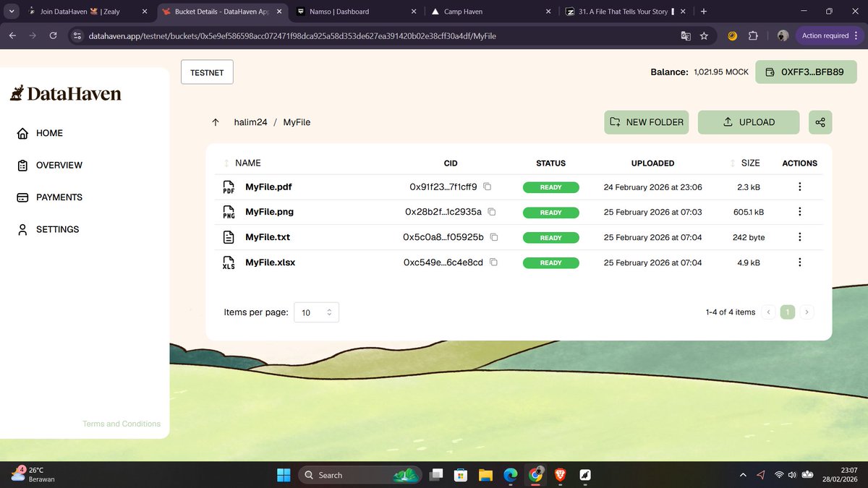Click the PDF file icon of MyFile.pdf
Image resolution: width=868 pixels, height=488 pixels.
229,187
